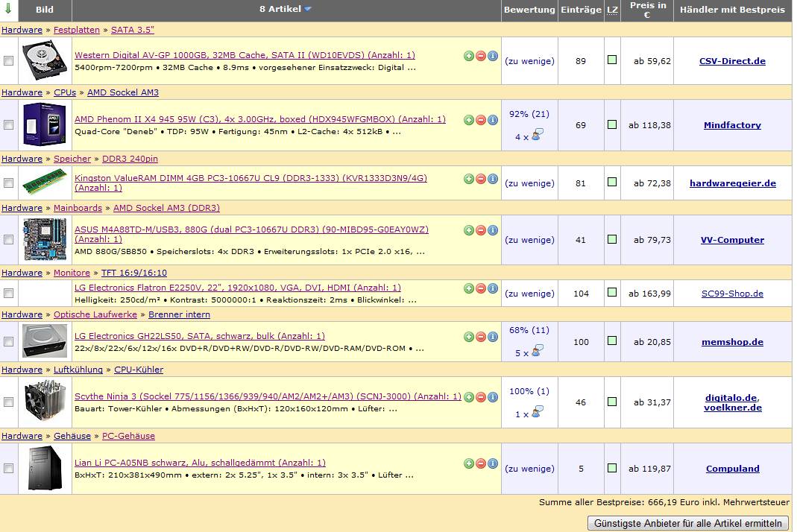The height and width of the screenshot is (532, 797).
Task: Open user reviews icon for Scythe Ninja 3
Action: point(538,412)
